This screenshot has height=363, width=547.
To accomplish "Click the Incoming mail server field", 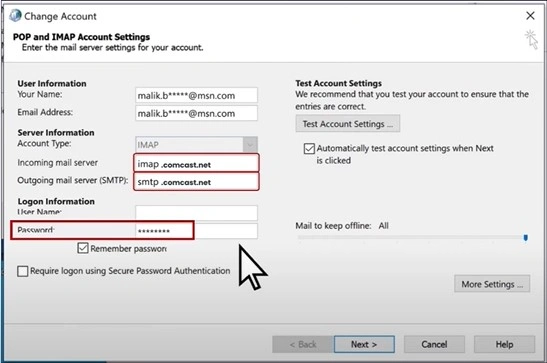I will click(196, 163).
